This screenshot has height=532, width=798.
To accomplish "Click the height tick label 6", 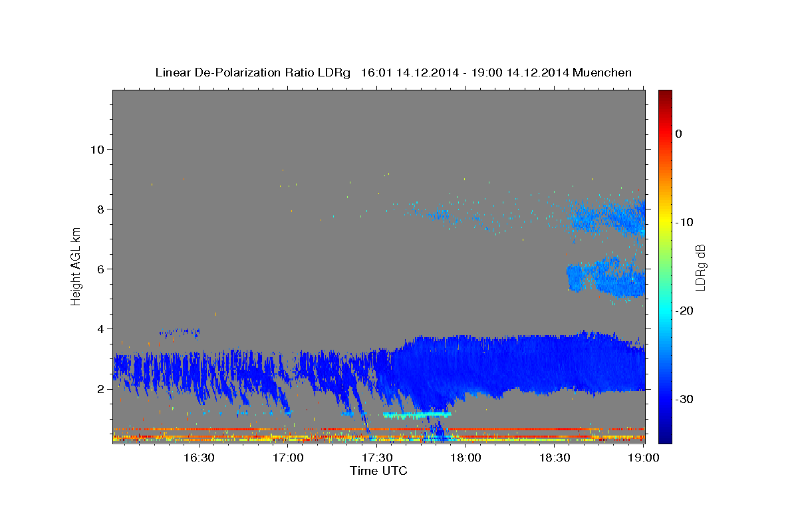I will point(101,269).
